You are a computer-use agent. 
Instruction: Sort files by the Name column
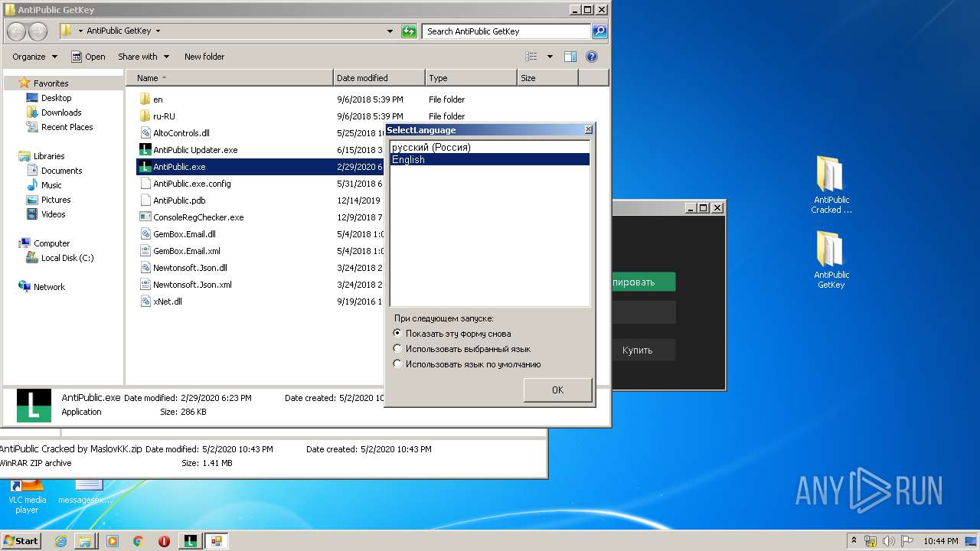tap(229, 78)
